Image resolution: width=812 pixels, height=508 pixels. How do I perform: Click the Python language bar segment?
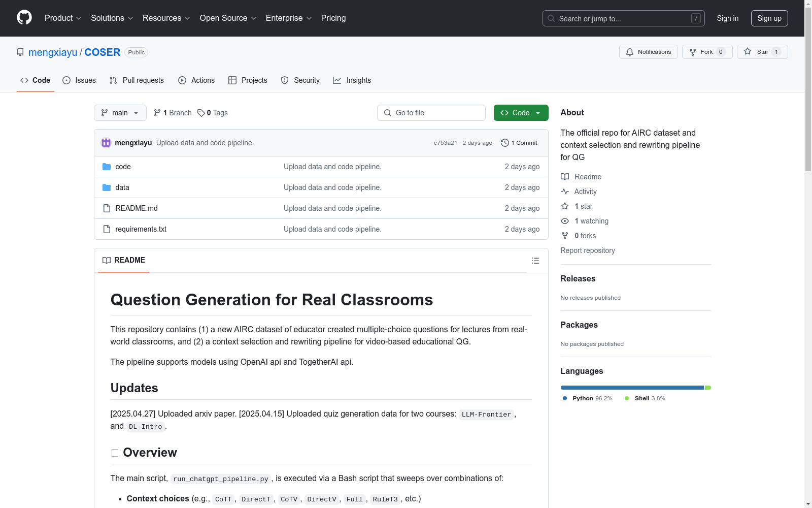(x=632, y=388)
